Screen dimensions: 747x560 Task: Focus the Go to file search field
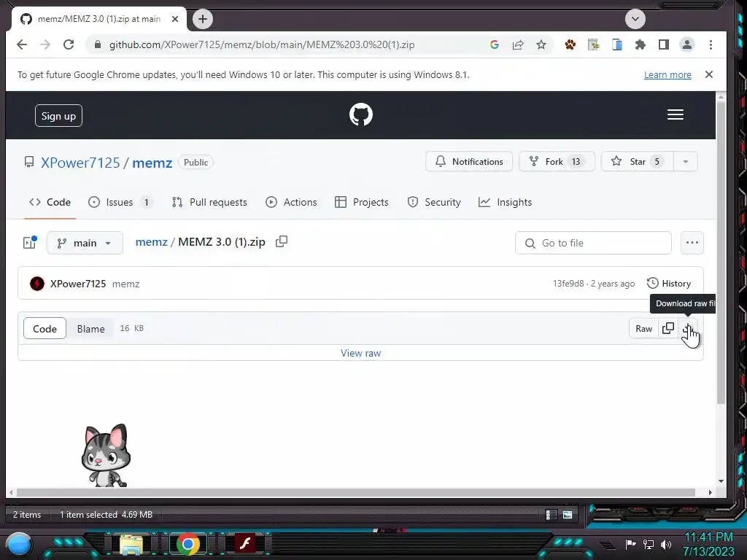(593, 243)
